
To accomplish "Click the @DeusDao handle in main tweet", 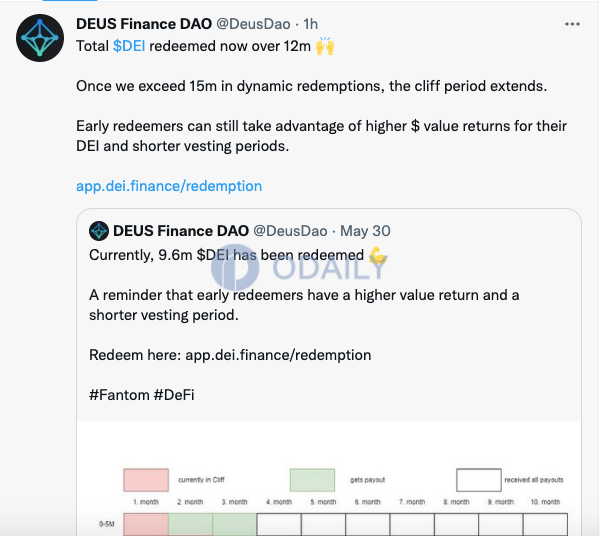I will [x=253, y=24].
